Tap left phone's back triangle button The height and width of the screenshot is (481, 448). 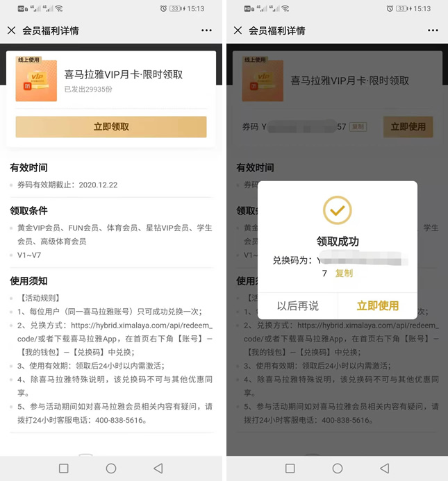[x=158, y=469]
